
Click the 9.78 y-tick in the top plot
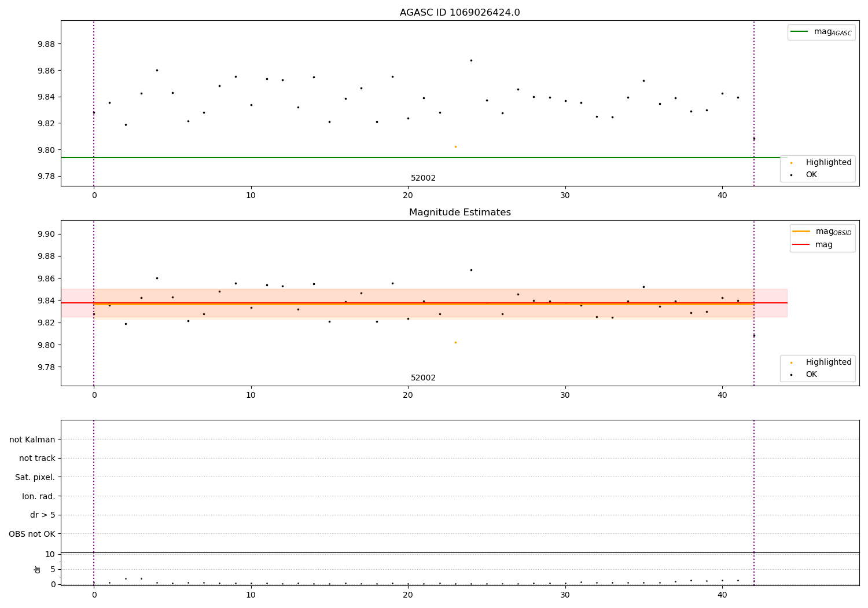click(x=46, y=176)
